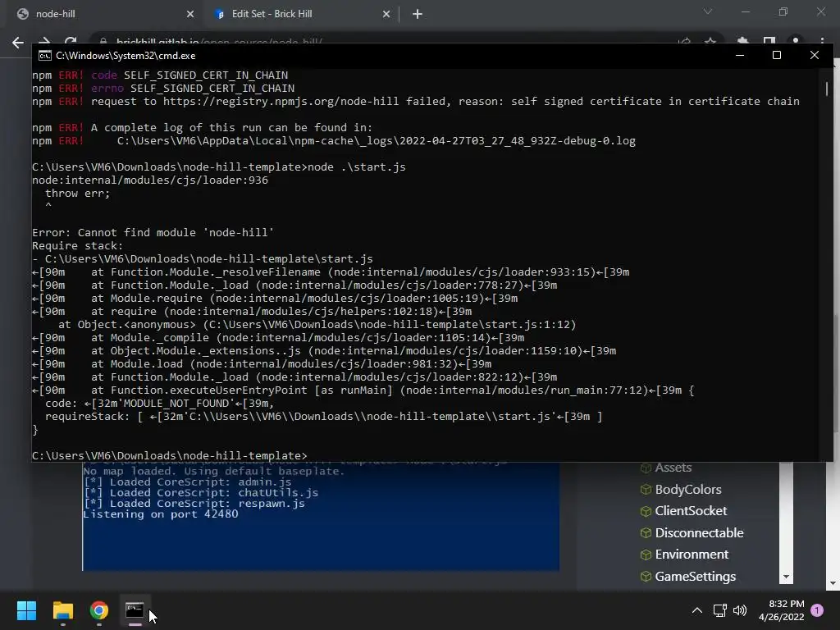
Task: Open network status tray icon
Action: (x=720, y=610)
